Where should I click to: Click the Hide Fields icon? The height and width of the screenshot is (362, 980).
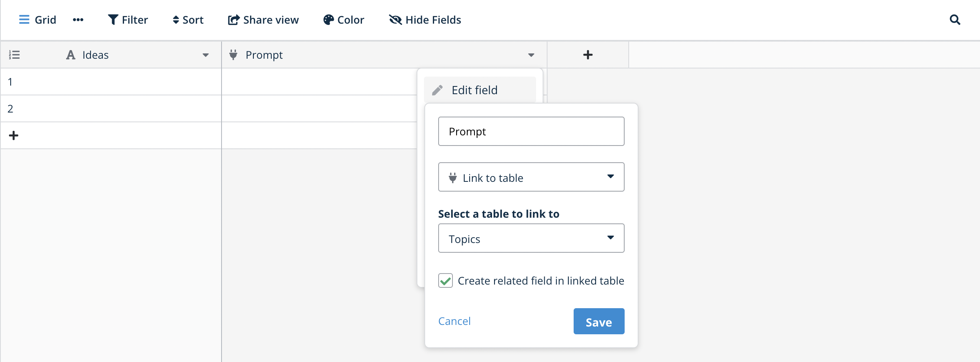click(395, 19)
